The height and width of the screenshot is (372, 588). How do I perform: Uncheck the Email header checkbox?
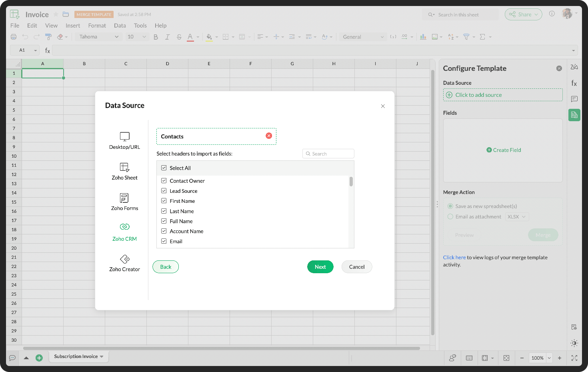[164, 241]
